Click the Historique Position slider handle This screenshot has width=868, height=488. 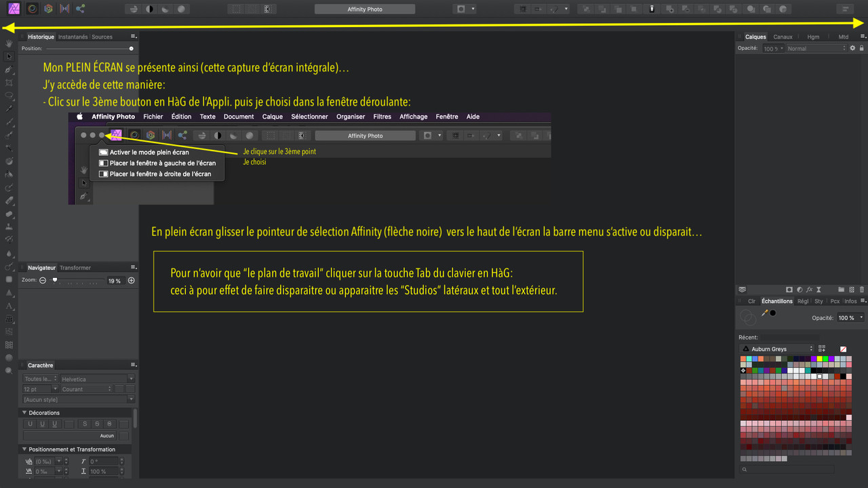click(132, 49)
